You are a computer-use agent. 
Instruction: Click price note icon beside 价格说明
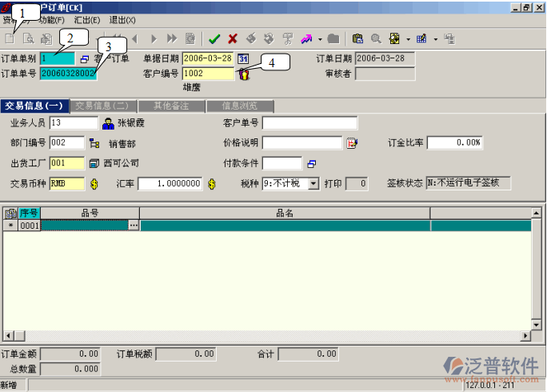[352, 143]
